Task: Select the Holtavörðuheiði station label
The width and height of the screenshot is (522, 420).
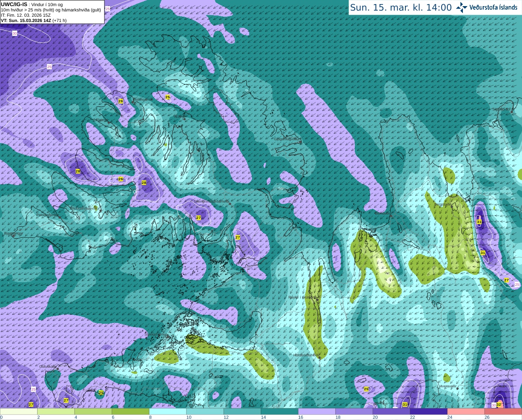Action: 306,355
